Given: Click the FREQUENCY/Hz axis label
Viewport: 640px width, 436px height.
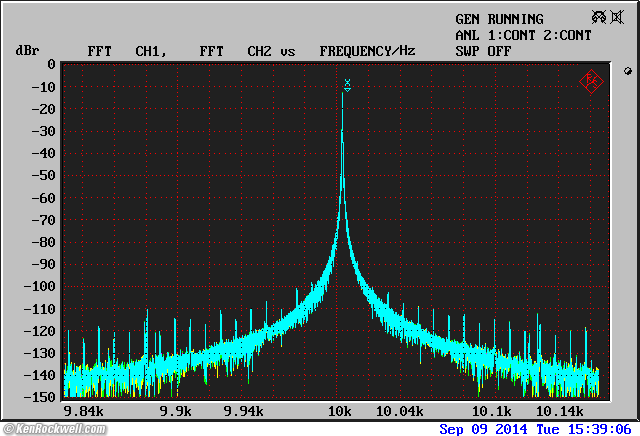Looking at the screenshot, I should tap(367, 50).
